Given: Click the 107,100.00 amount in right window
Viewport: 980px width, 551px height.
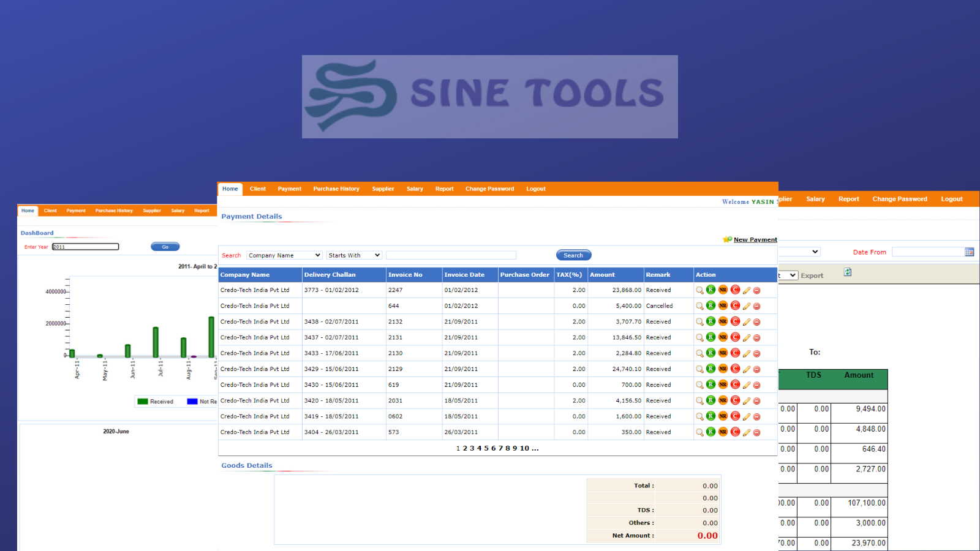Looking at the screenshot, I should (x=867, y=503).
